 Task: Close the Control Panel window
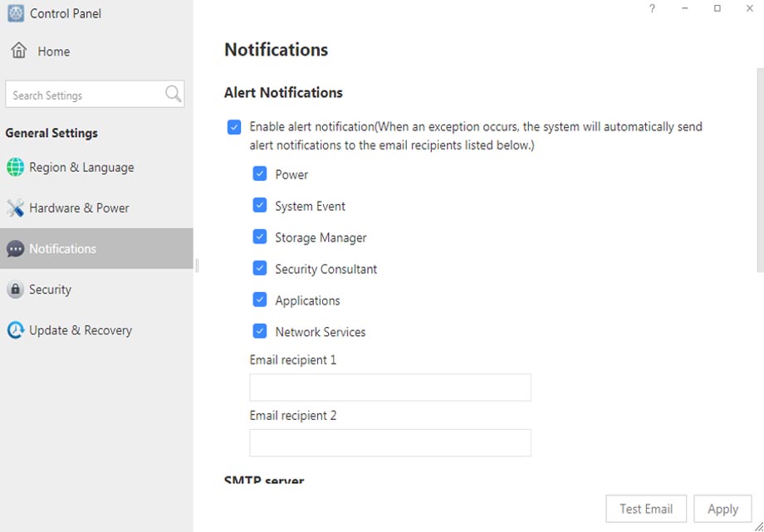click(x=749, y=8)
